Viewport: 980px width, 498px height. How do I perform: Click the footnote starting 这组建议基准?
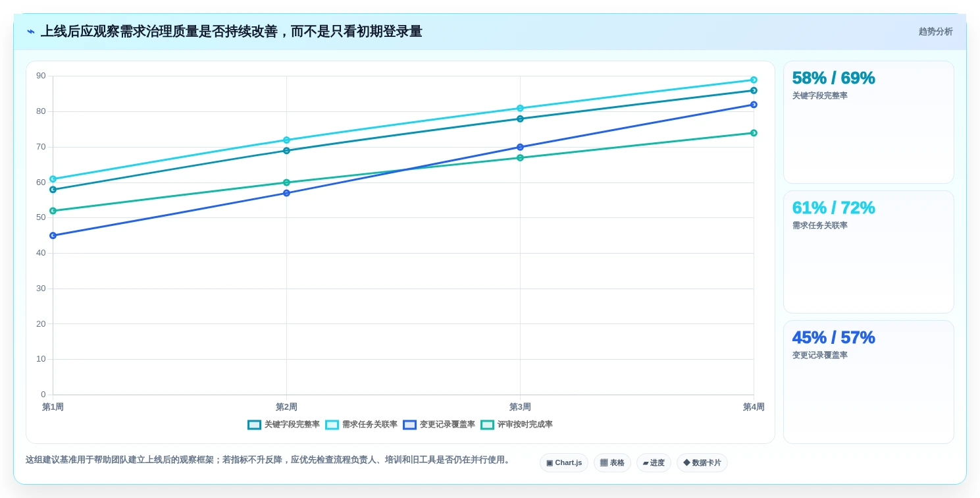coord(269,460)
